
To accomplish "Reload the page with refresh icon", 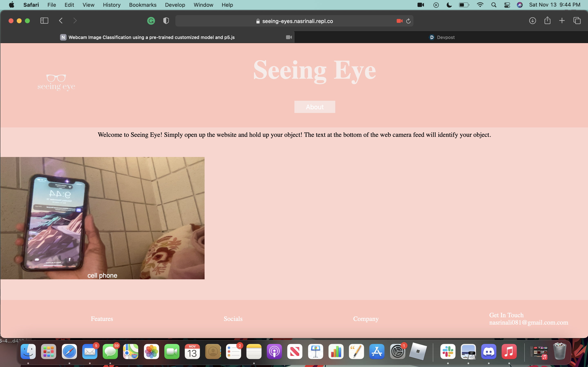I will 409,21.
